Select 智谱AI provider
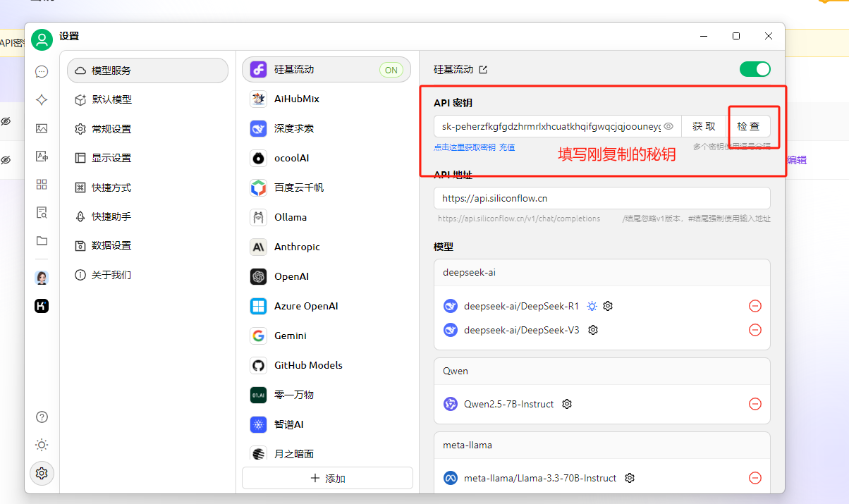This screenshot has width=849, height=504. coord(326,424)
